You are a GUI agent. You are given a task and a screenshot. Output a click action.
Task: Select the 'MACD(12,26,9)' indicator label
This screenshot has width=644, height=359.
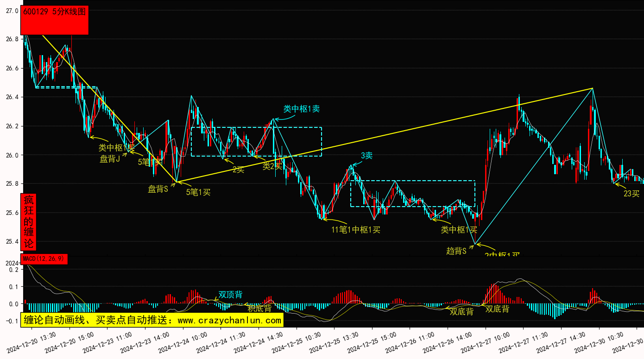(x=44, y=259)
